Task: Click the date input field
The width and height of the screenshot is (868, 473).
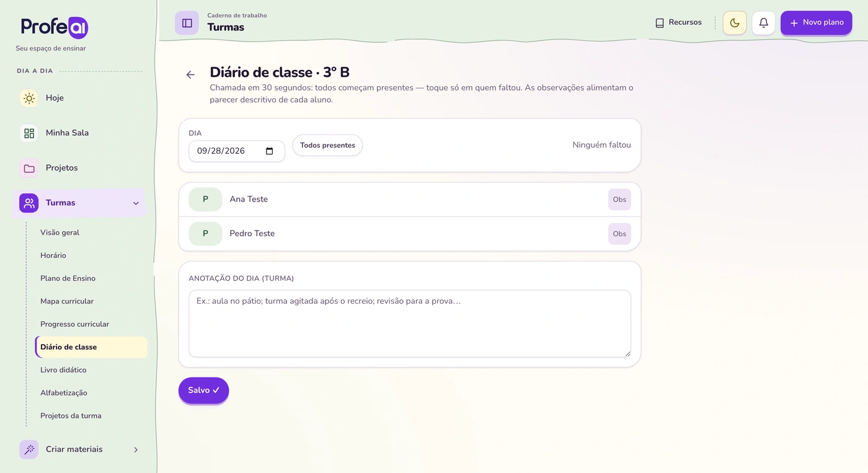Action: click(x=237, y=151)
